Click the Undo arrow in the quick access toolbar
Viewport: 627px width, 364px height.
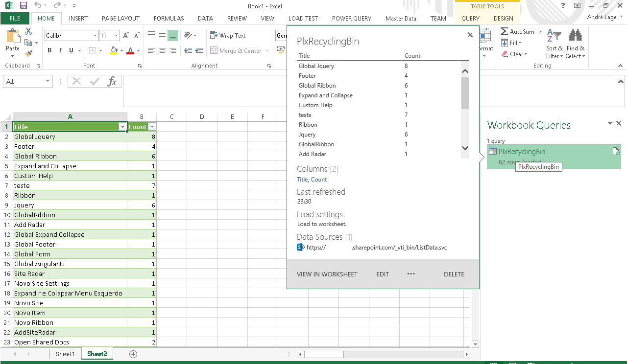38,6
